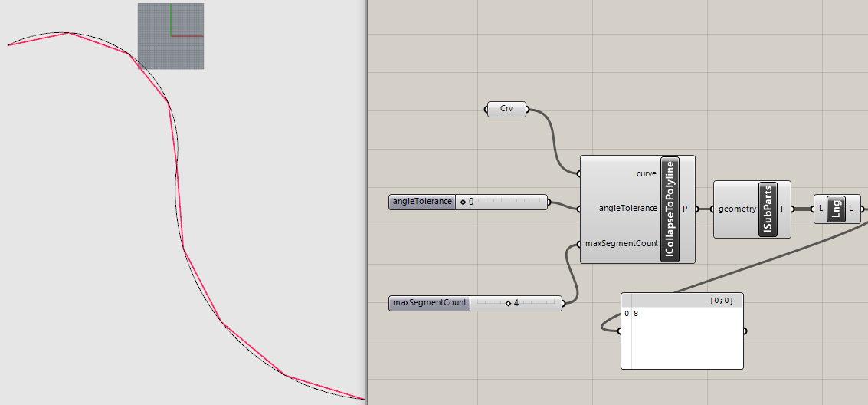868x405 pixels.
Task: Click the geometry input of ISubParts
Action: point(737,209)
